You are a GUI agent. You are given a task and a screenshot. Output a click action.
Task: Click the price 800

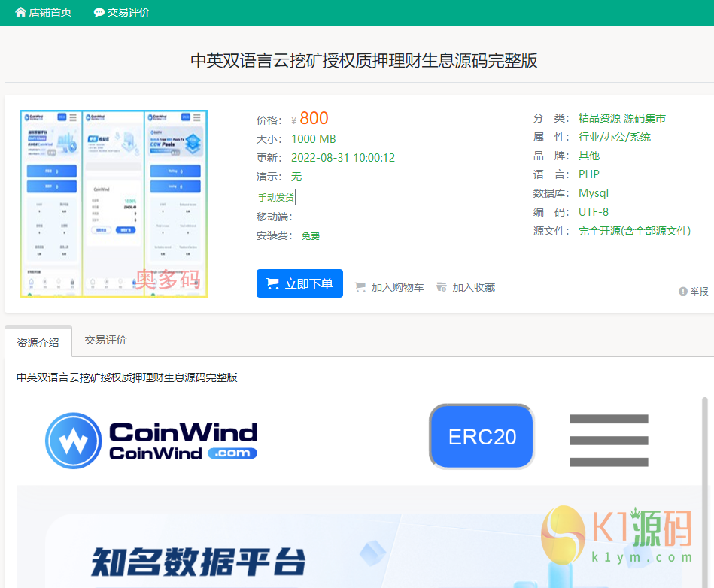314,118
